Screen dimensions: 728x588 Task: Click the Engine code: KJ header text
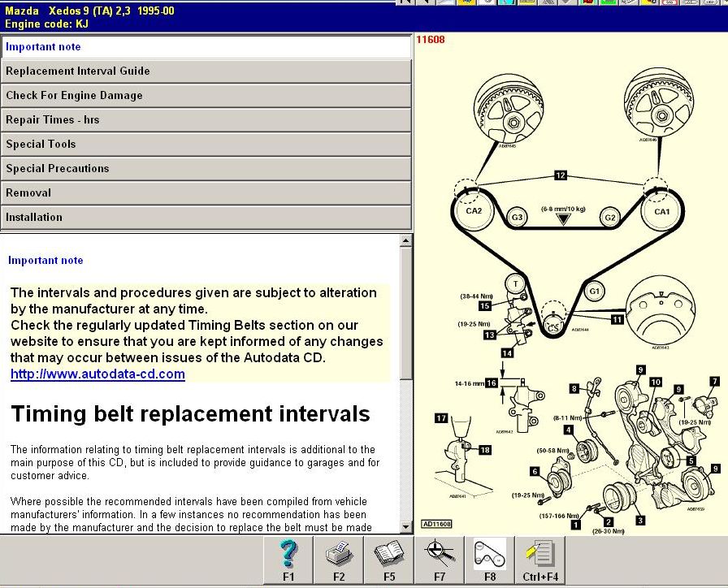click(x=46, y=24)
